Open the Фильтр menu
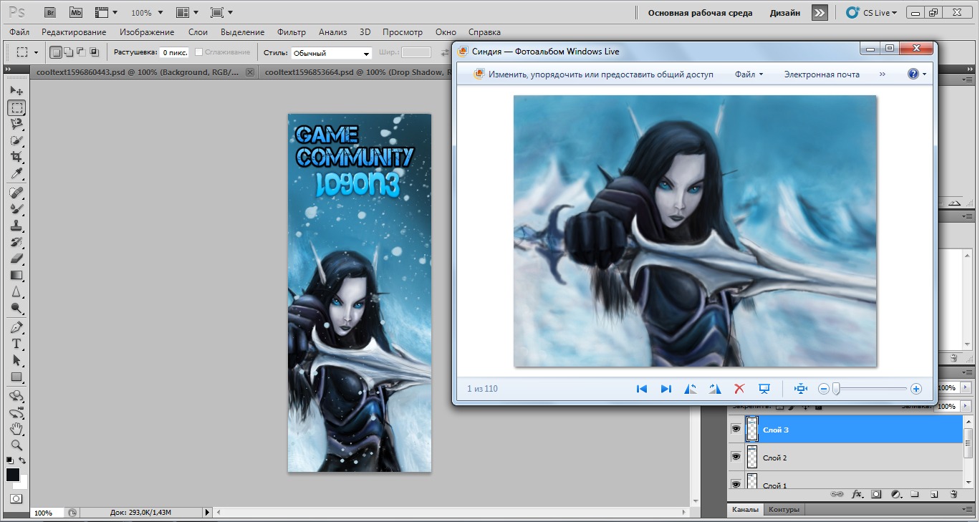 click(x=291, y=32)
